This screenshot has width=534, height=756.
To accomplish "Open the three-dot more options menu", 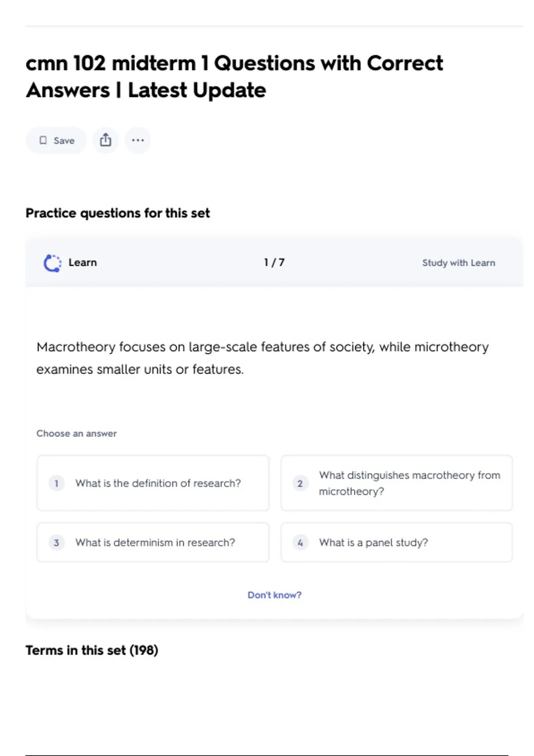I will (x=138, y=140).
